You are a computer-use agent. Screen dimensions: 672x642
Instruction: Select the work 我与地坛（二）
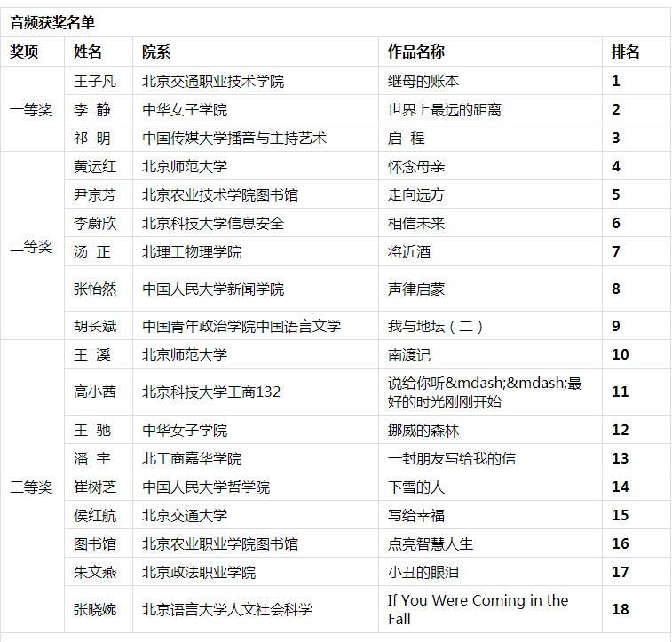click(435, 326)
